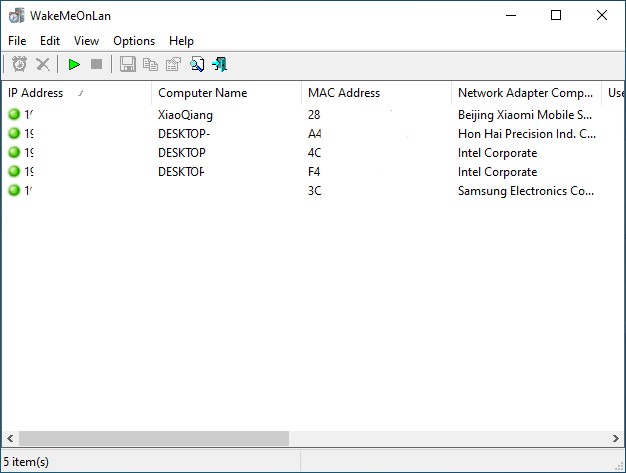Screen dimensions: 626x473
Task: Sort by the Computer Name column header
Action: point(226,93)
